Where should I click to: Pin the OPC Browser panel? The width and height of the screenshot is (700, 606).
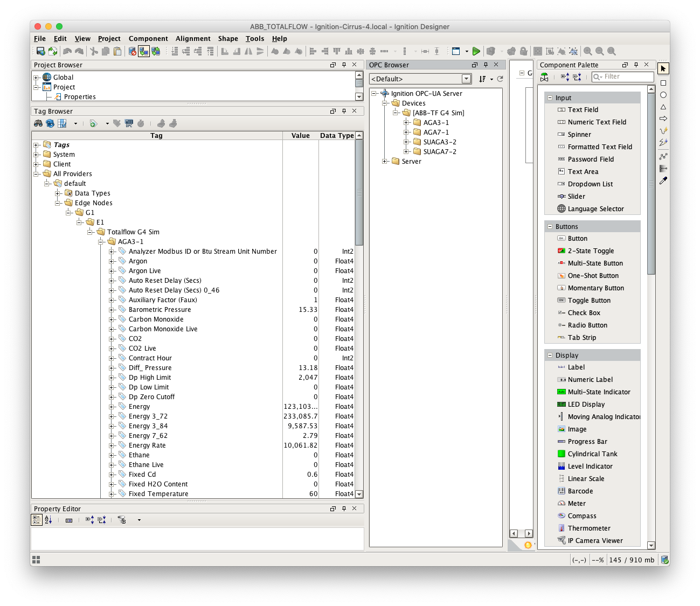(486, 65)
